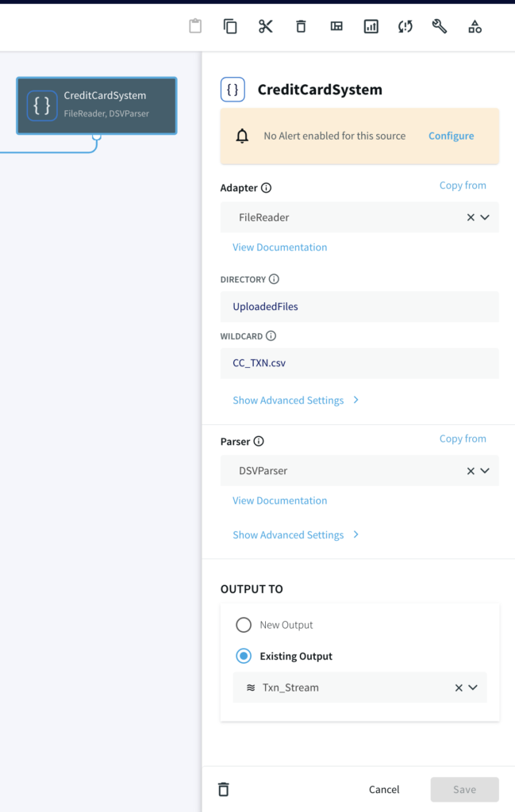Select the New Output radio button
The width and height of the screenshot is (515, 812).
click(x=244, y=625)
